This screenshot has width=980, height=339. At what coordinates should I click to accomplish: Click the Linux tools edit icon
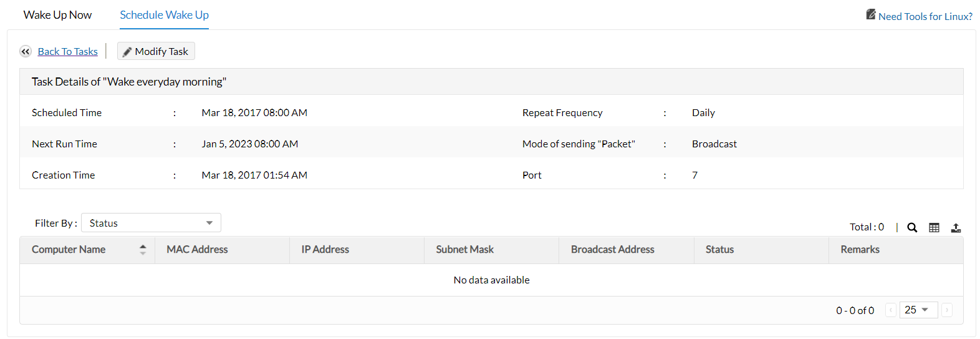tap(871, 14)
